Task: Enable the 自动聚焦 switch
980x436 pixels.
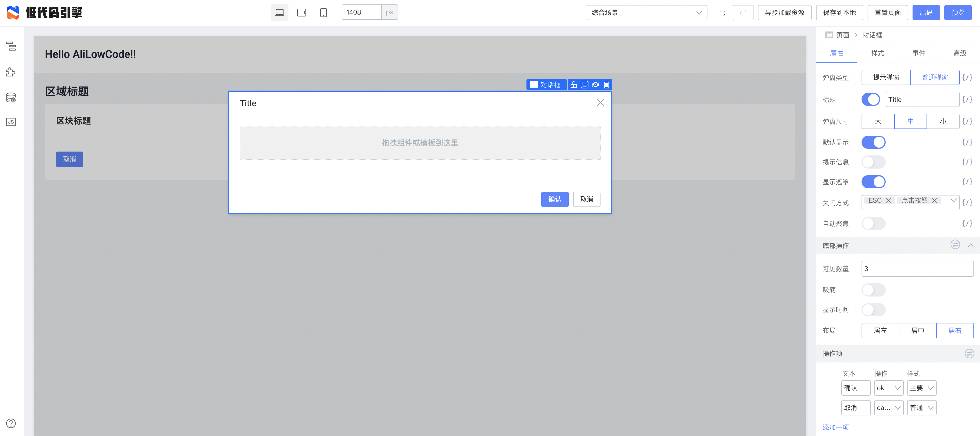Action: coord(873,223)
